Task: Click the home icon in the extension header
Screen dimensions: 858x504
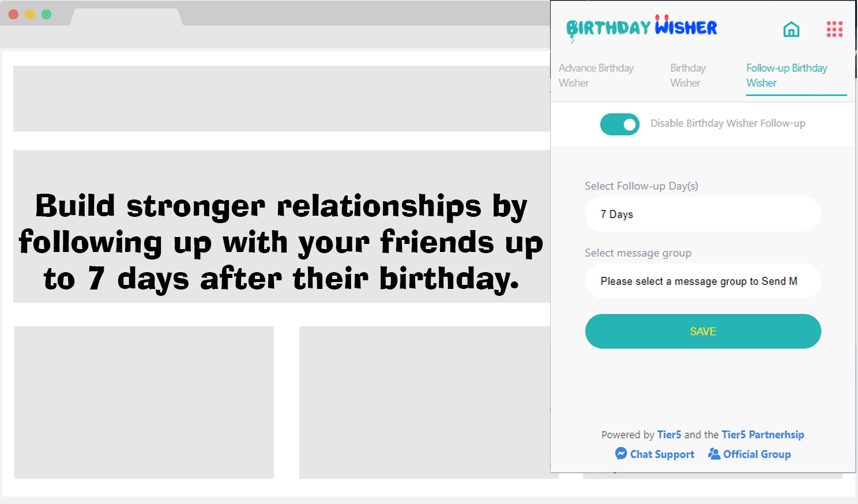Action: pos(791,29)
